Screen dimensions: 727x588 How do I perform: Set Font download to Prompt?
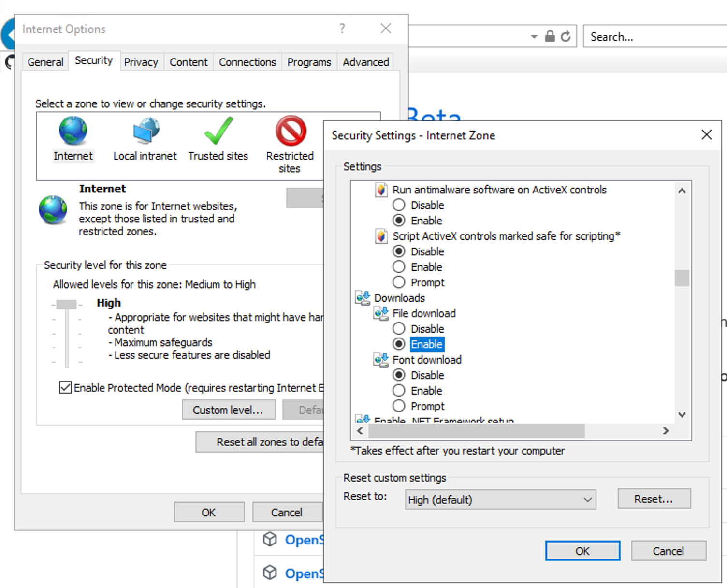coord(398,406)
